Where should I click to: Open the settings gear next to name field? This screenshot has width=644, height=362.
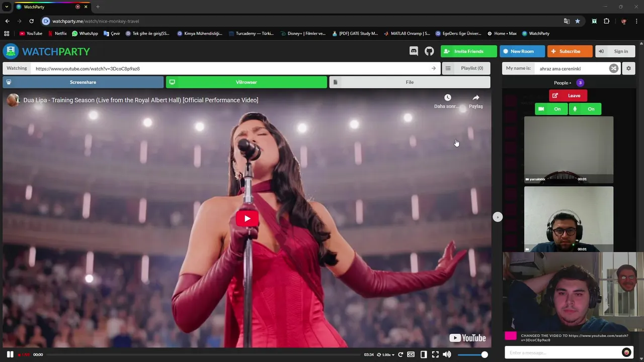(x=628, y=68)
